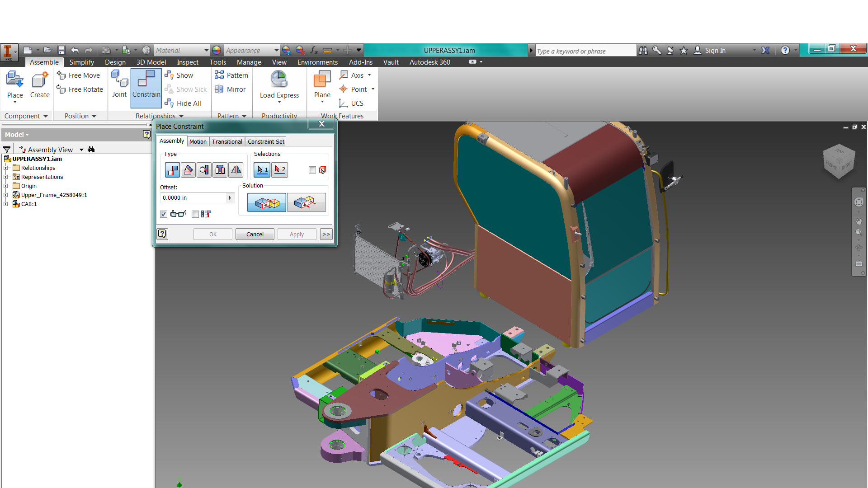Click the Mirror components tool

[x=230, y=89]
